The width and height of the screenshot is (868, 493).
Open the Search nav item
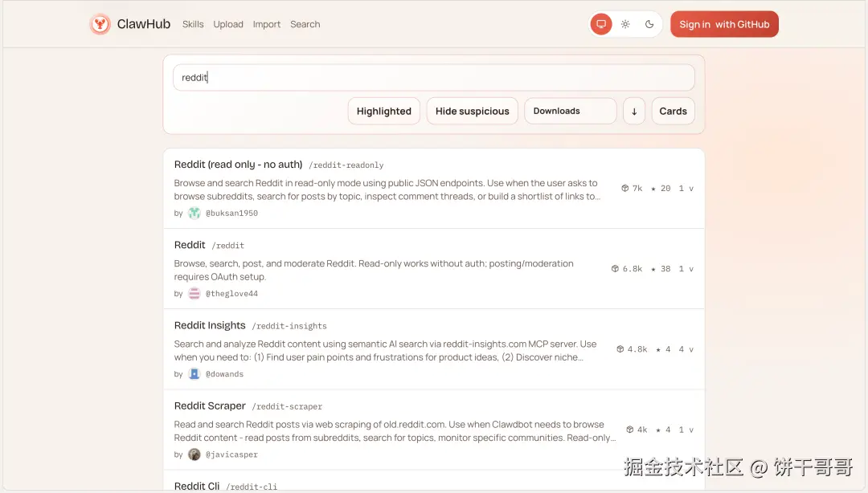(305, 24)
